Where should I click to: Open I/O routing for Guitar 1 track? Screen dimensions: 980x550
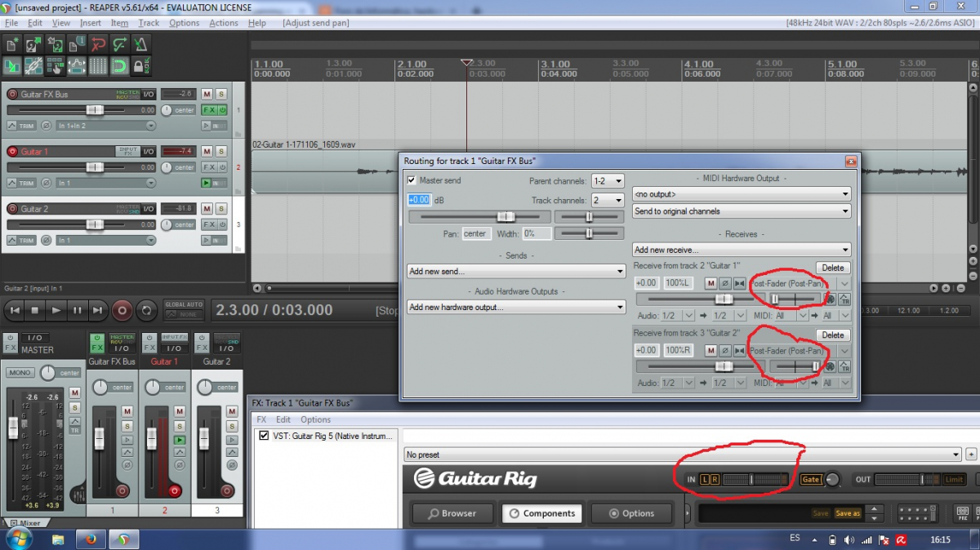[x=149, y=152]
